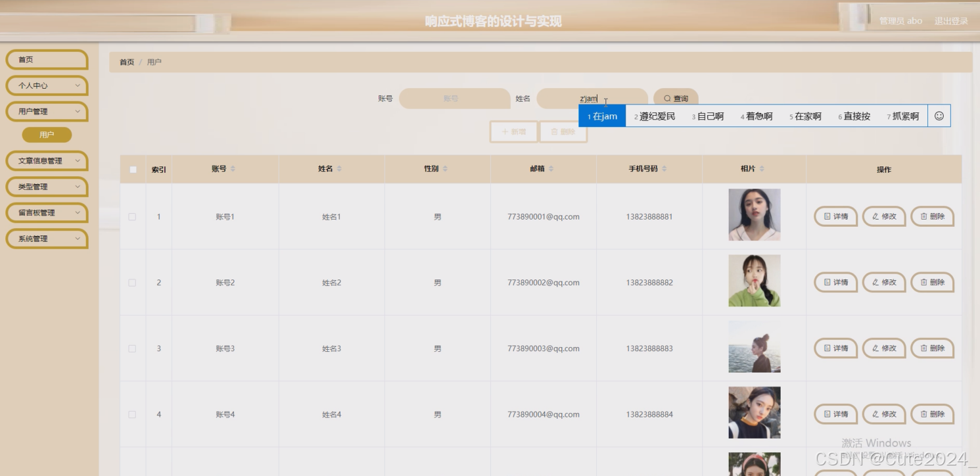The width and height of the screenshot is (980, 476).
Task: Expand 系统管理 sidebar menu
Action: point(47,239)
